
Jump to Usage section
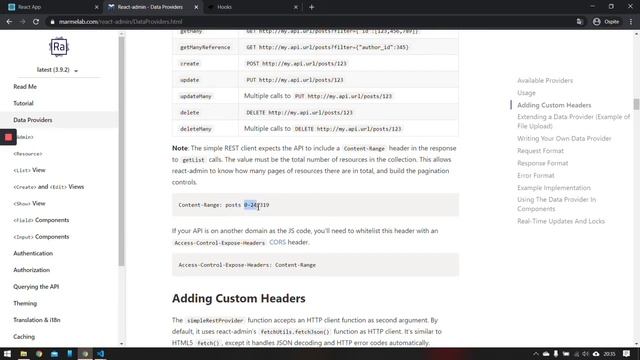(526, 93)
